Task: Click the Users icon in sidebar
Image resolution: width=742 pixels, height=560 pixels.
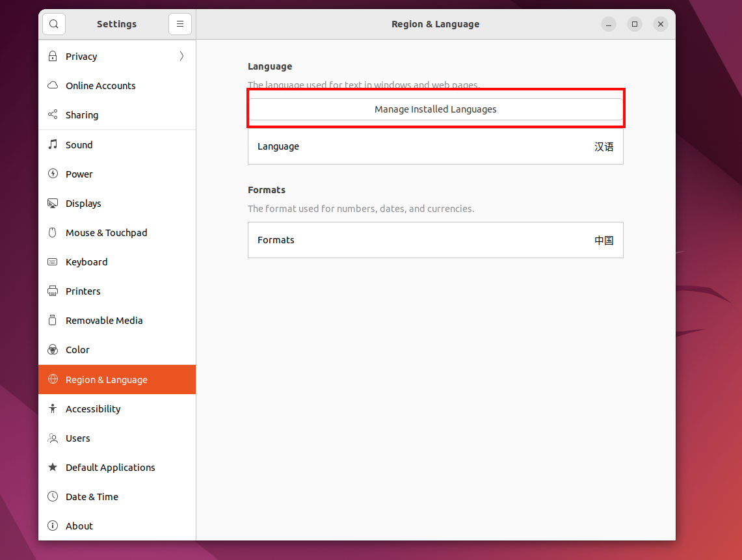Action: [53, 438]
